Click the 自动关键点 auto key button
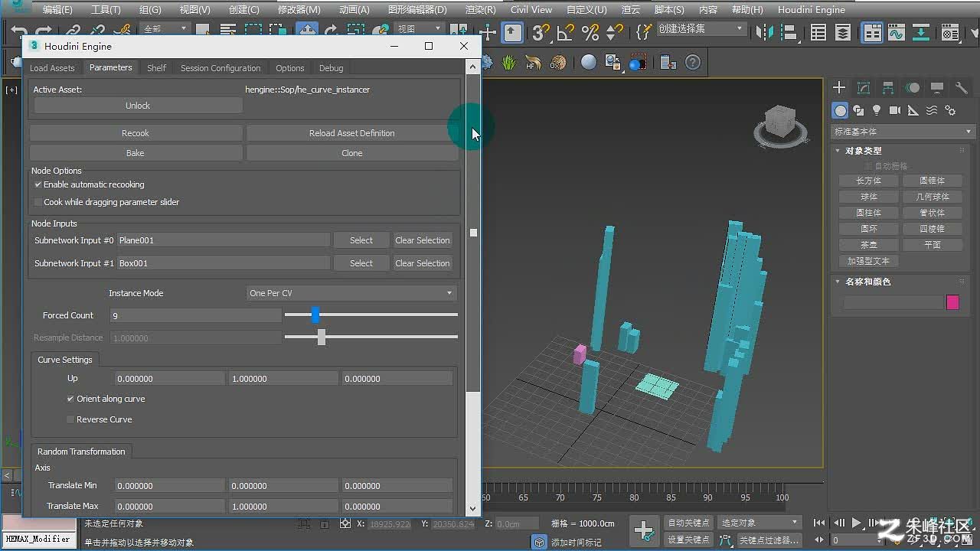The height and width of the screenshot is (551, 980). [x=688, y=523]
